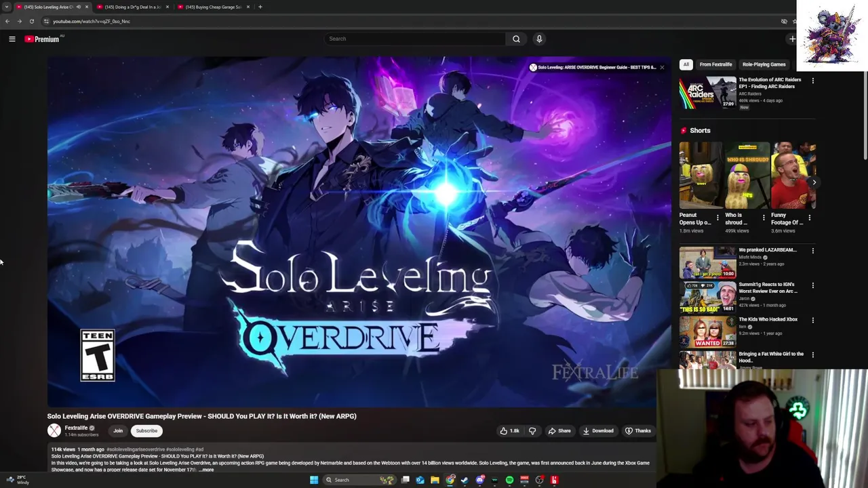Viewport: 868px width, 488px height.
Task: Open options for Summit1g Reacts video
Action: 813,285
